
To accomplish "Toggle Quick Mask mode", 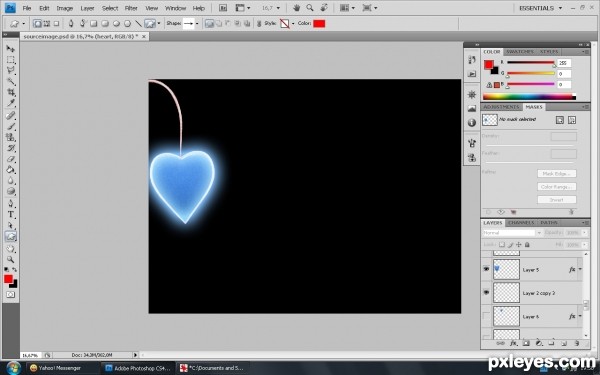I will pyautogui.click(x=10, y=295).
